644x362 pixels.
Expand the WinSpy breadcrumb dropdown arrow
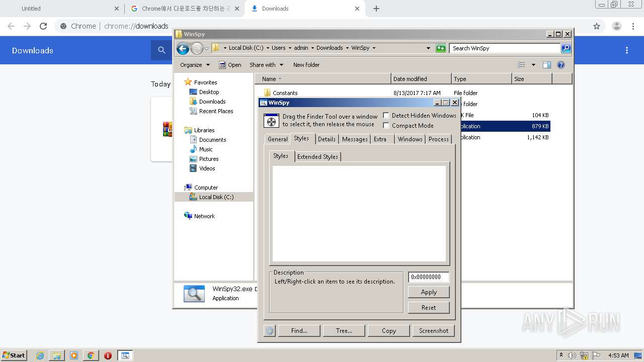tap(374, 48)
